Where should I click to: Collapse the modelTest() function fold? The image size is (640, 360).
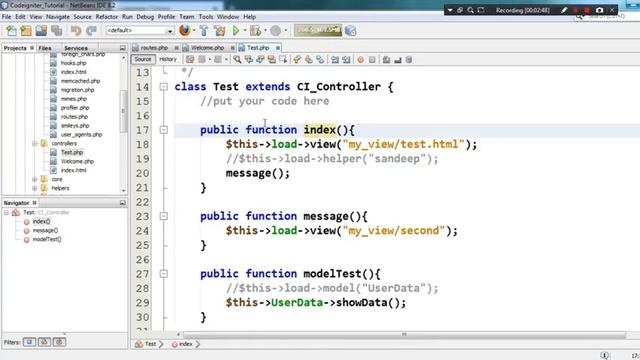click(x=164, y=273)
